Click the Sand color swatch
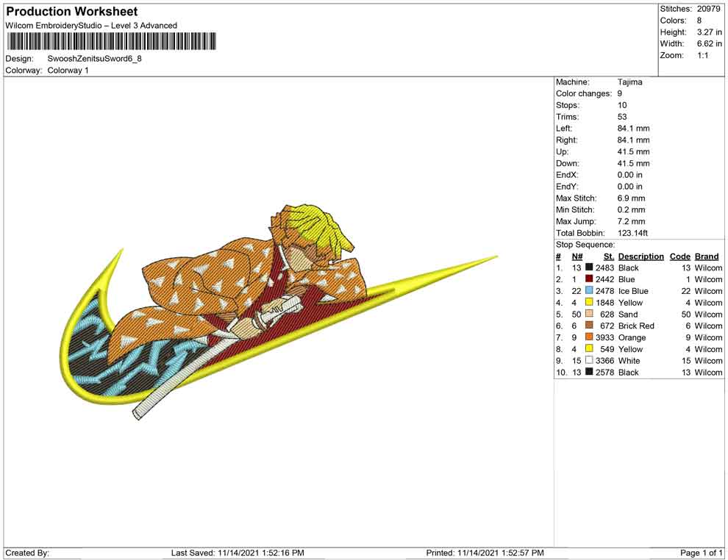Viewport: 728px width, 560px height. point(589,314)
